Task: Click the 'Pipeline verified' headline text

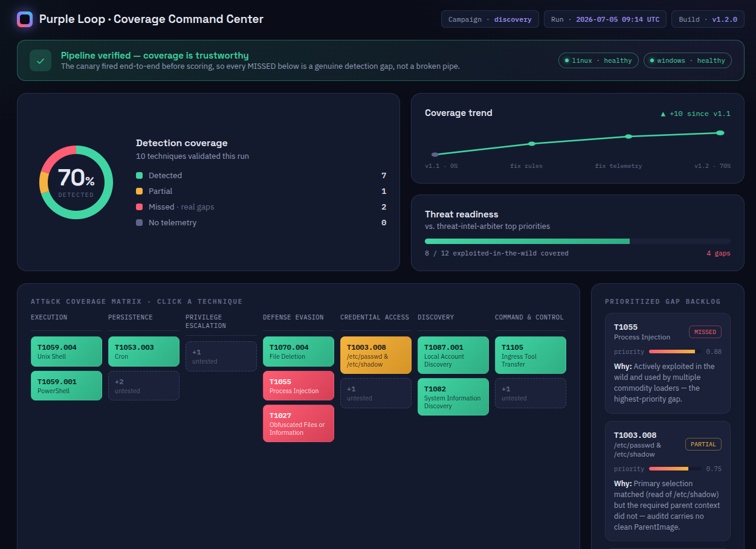Action: pos(155,56)
